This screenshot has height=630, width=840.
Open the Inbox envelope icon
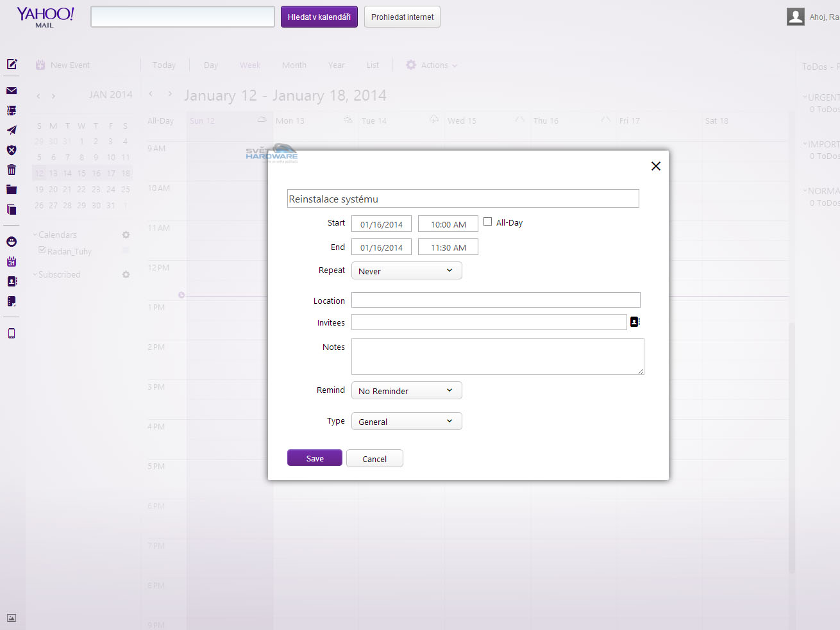coord(12,90)
